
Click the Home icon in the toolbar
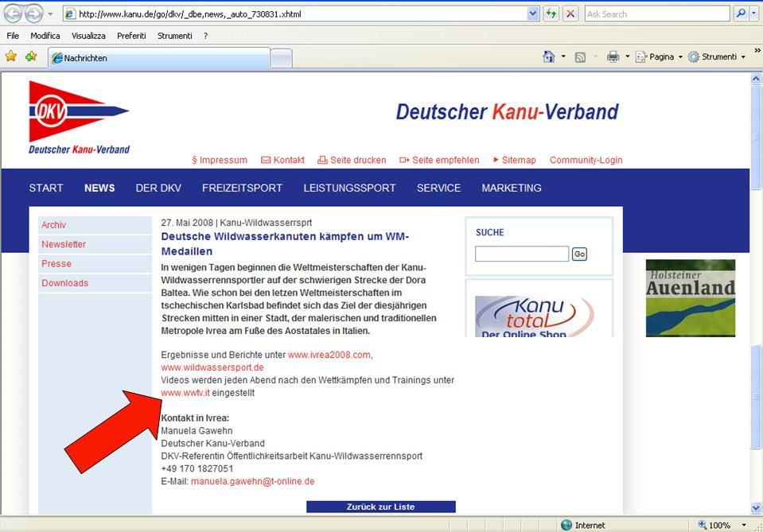pos(548,57)
